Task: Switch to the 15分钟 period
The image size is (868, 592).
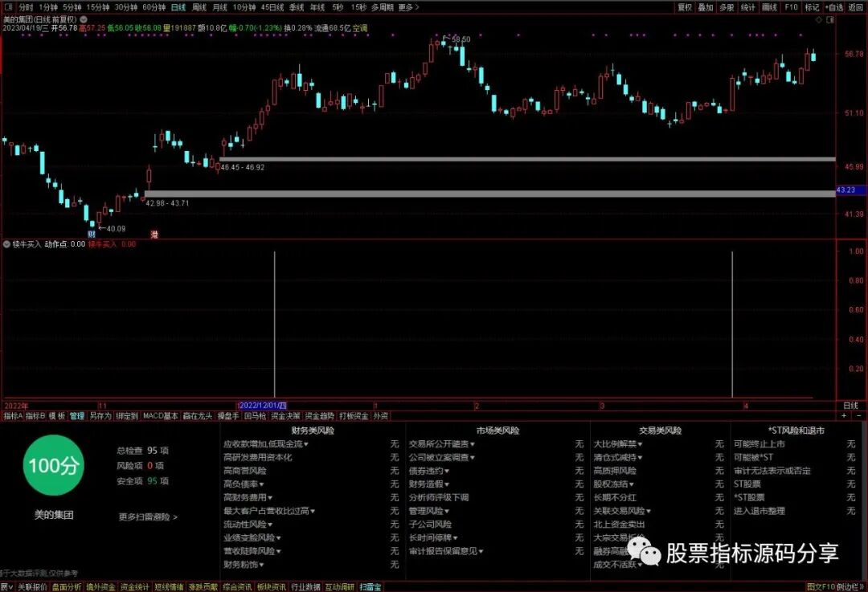Action: 98,7
